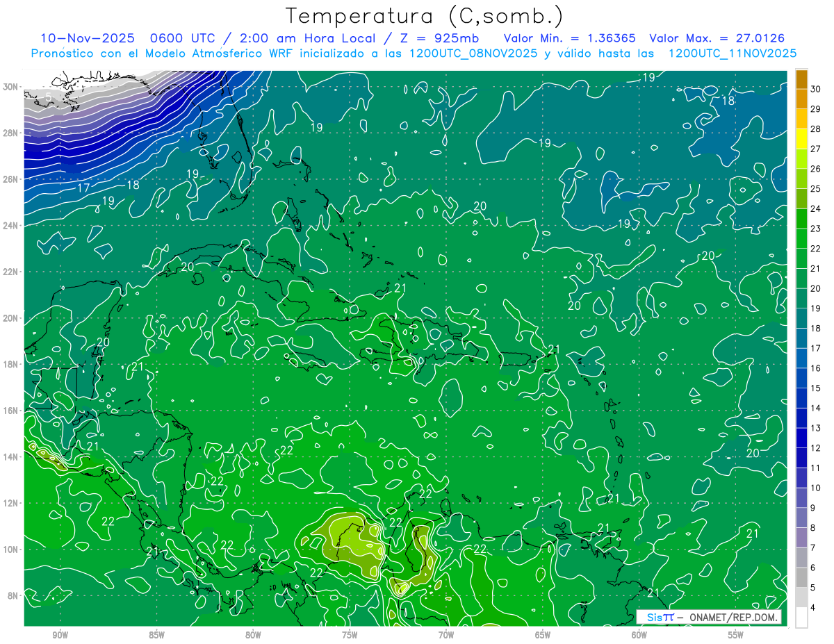Viewport: 834px width, 644px height.
Task: Click the 75W longitude axis label
Action: [x=350, y=635]
